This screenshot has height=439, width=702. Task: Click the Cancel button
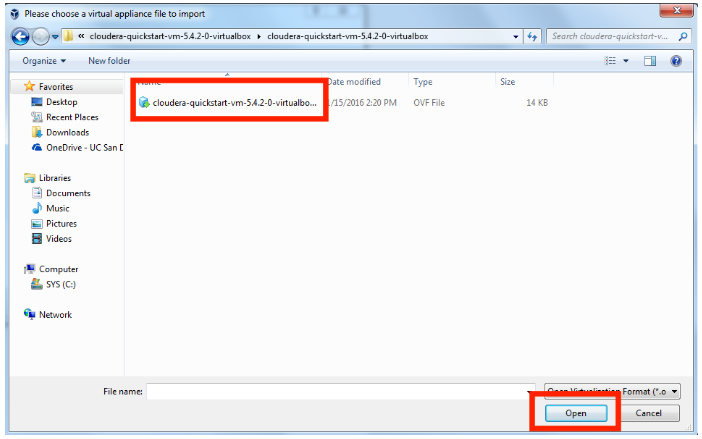(648, 413)
